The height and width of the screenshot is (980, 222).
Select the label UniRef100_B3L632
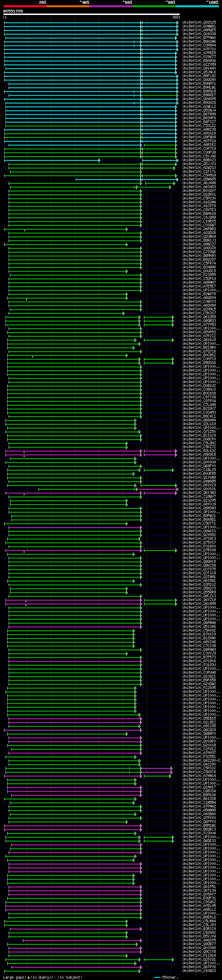pos(199,451)
